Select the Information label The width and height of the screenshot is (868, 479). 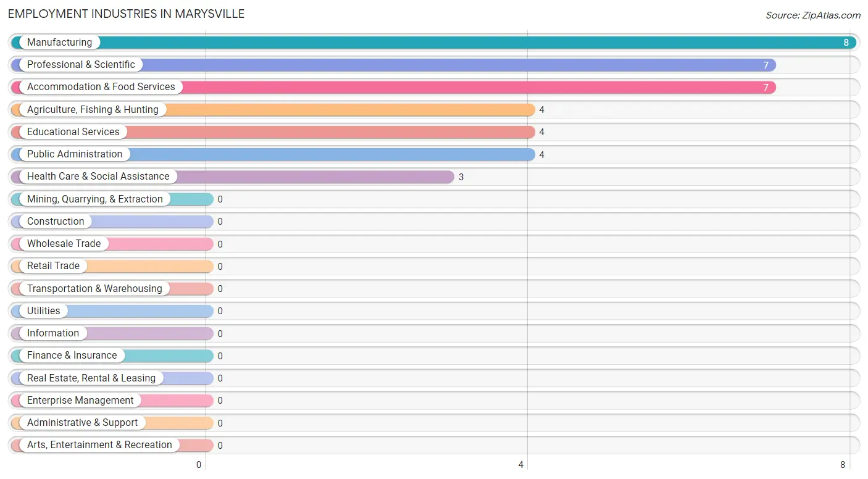tap(53, 333)
